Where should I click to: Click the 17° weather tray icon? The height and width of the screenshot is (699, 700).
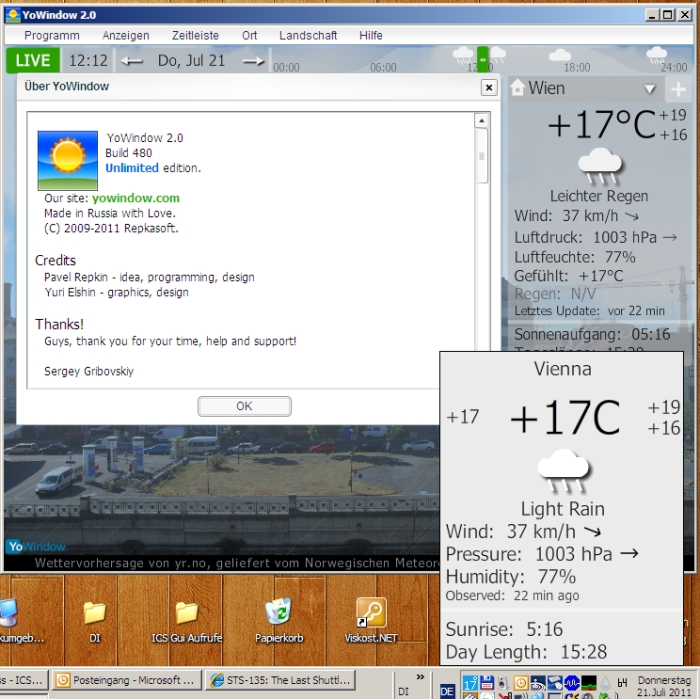point(470,683)
